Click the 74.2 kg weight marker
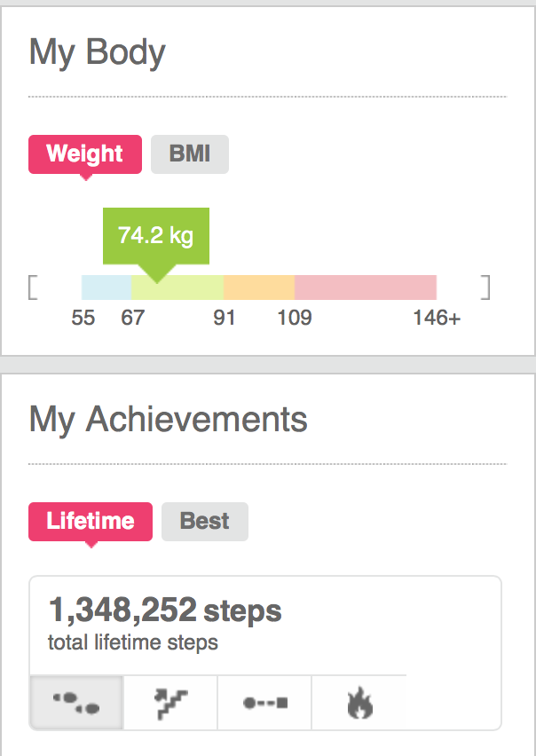 click(156, 236)
